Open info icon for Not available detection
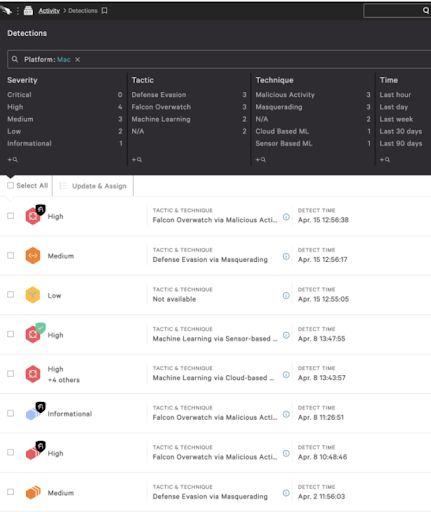431x512 pixels. coord(286,296)
